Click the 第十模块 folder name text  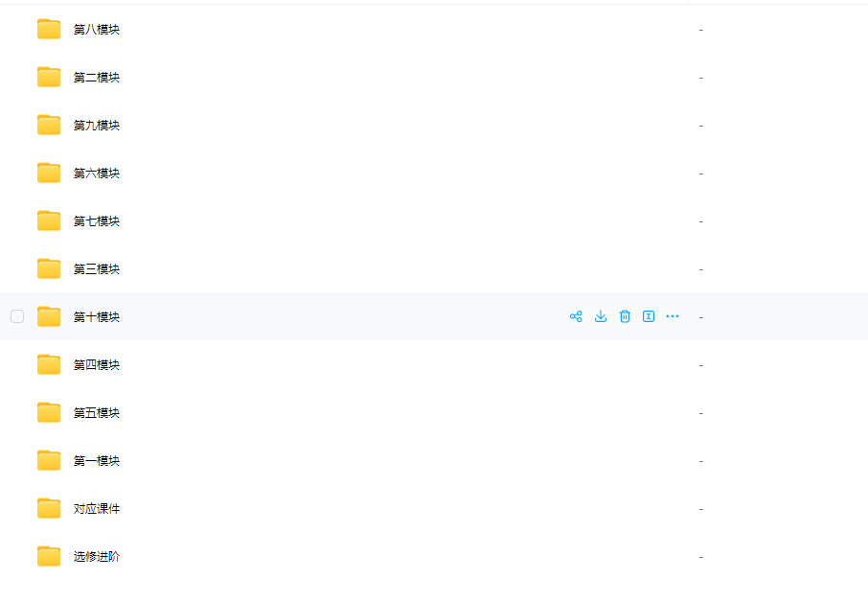[97, 316]
